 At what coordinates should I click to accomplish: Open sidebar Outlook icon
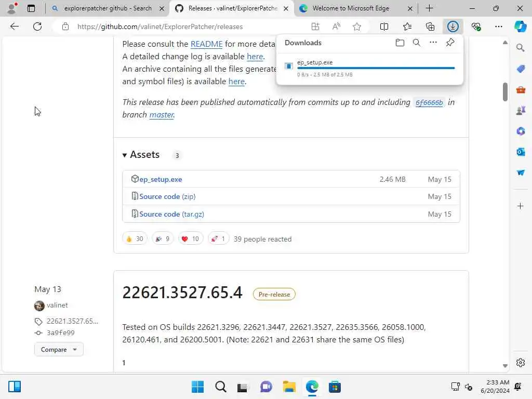tap(521, 152)
